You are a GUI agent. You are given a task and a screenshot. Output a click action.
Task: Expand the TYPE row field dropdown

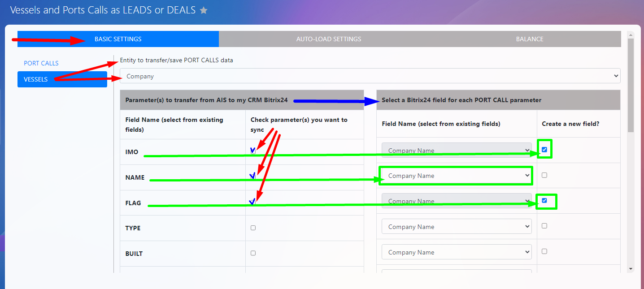[x=456, y=227]
